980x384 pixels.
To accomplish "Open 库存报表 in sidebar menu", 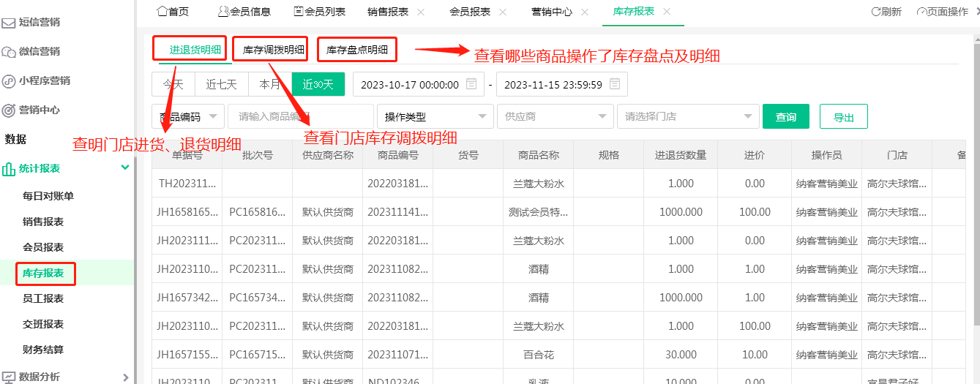I will pos(43,273).
